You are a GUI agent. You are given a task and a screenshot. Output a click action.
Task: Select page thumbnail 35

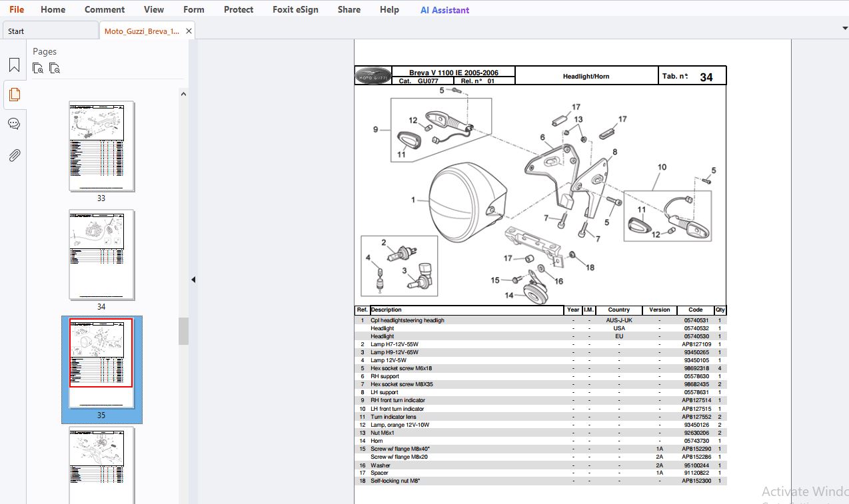101,363
